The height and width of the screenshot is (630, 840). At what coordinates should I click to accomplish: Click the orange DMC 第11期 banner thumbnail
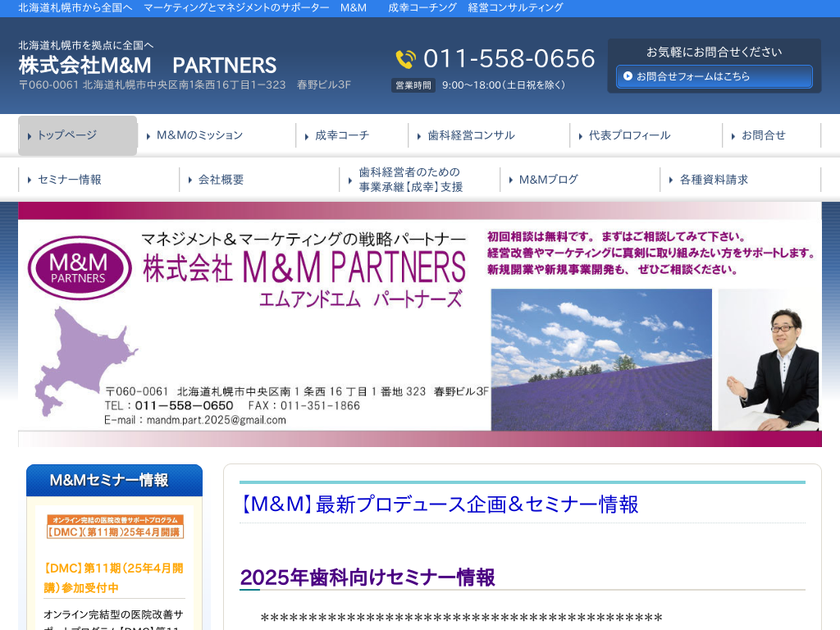115,527
